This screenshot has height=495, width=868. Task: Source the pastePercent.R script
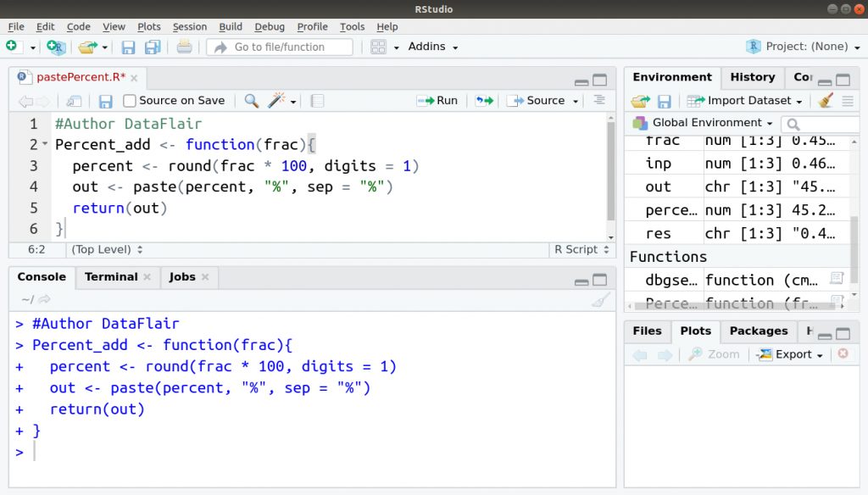(540, 100)
